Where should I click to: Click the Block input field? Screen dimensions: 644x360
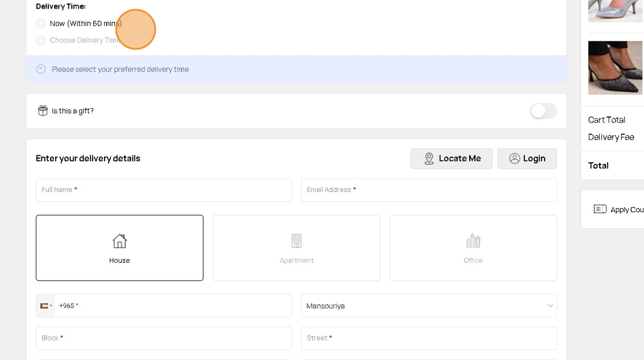(164, 338)
